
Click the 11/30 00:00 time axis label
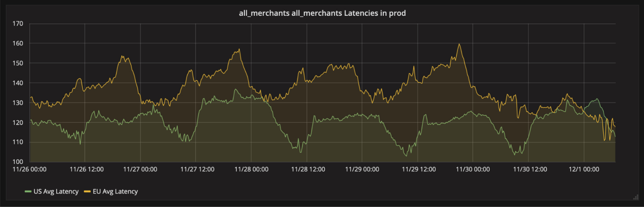[x=473, y=169]
